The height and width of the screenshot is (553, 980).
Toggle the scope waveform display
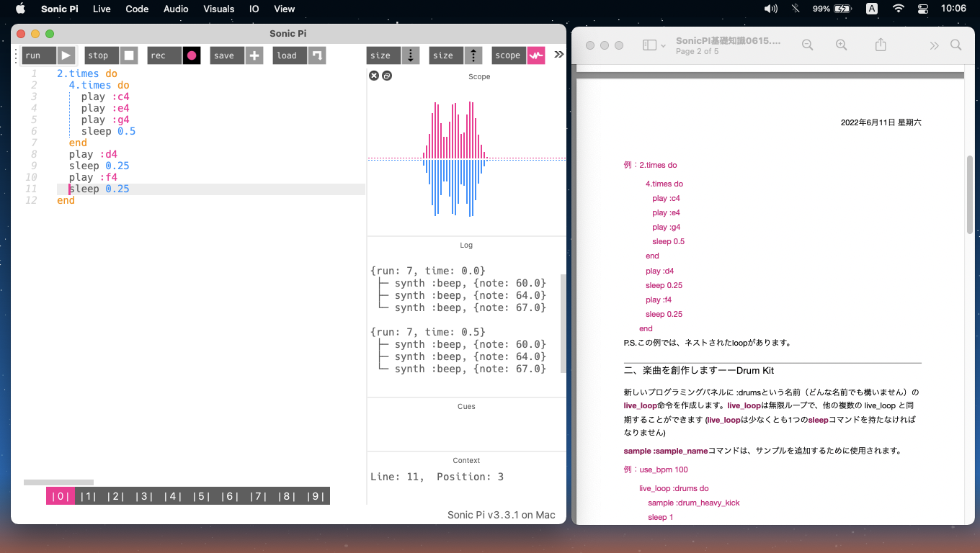click(536, 55)
